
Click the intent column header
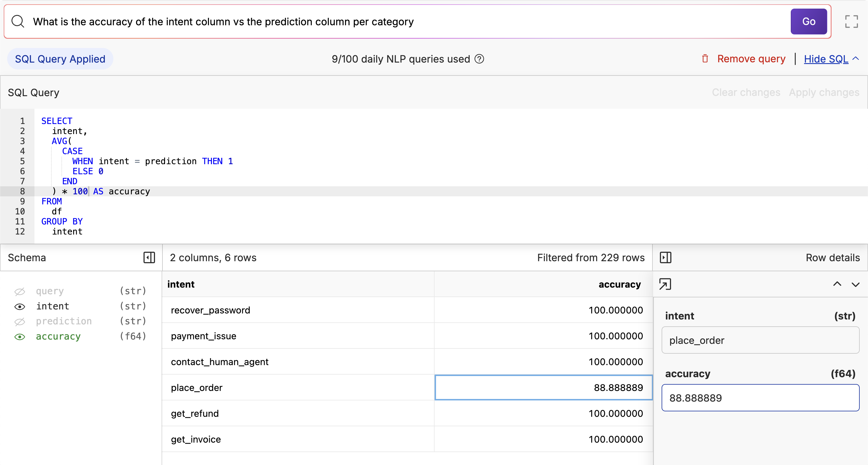click(x=181, y=284)
